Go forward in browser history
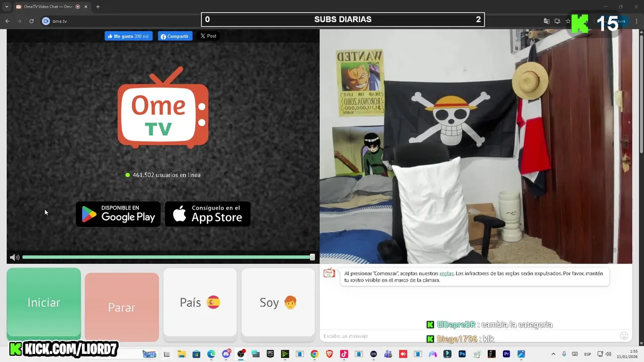This screenshot has width=644, height=362. click(20, 21)
